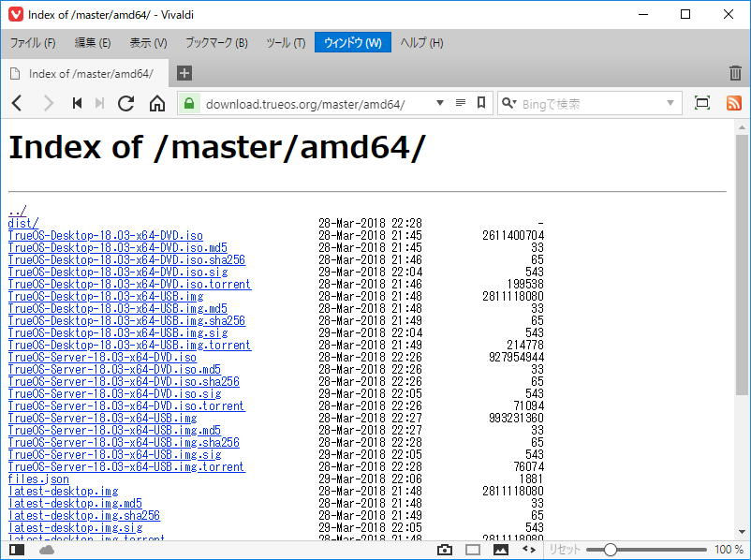Open reader view icon in address bar
Image resolution: width=751 pixels, height=560 pixels.
461,102
